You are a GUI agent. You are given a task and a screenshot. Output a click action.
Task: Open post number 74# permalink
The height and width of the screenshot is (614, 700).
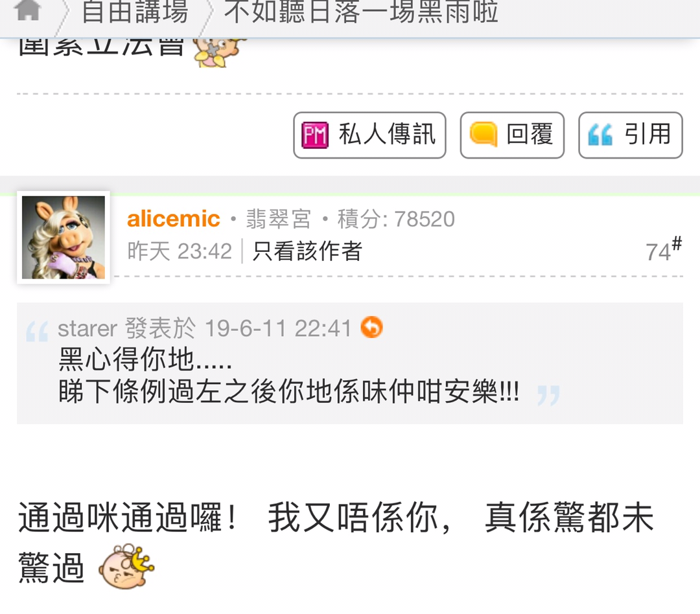pyautogui.click(x=664, y=250)
